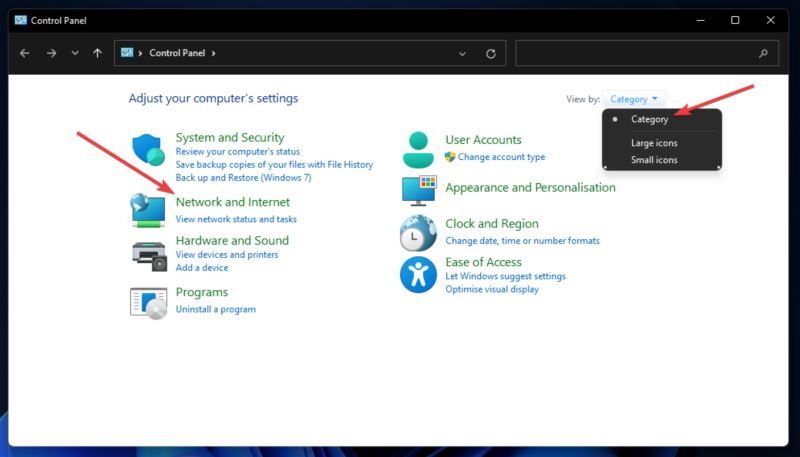Viewport: 800px width, 457px height.
Task: Expand the recent locations dropdown arrow
Action: [x=74, y=53]
